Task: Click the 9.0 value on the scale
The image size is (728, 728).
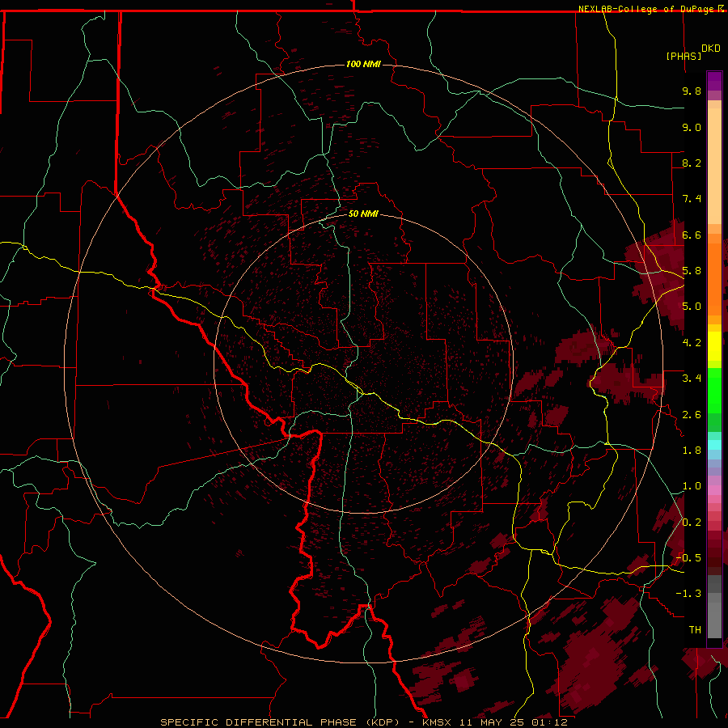Action: pyautogui.click(x=692, y=127)
